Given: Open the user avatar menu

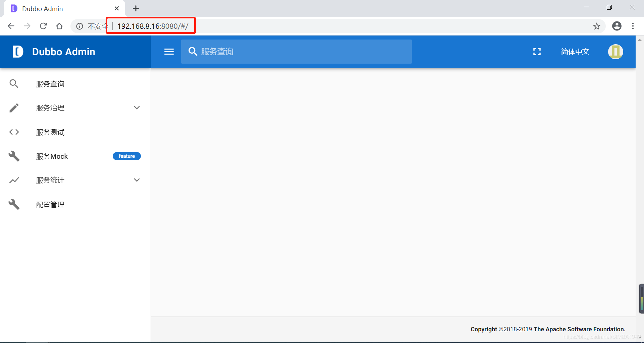Looking at the screenshot, I should point(615,52).
